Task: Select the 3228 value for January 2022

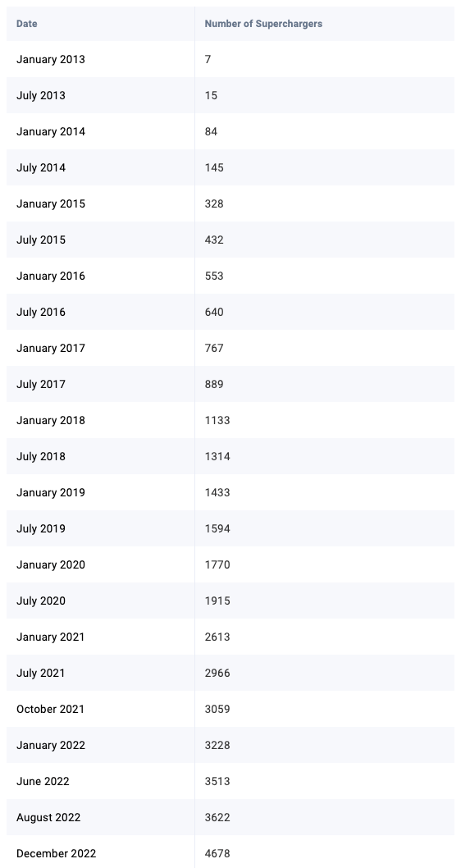Action: pos(217,745)
